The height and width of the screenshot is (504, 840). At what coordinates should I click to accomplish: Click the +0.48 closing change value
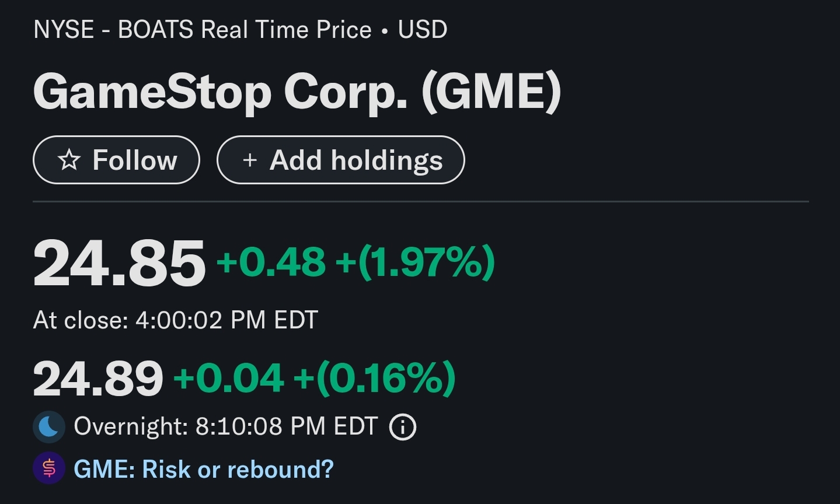point(271,261)
